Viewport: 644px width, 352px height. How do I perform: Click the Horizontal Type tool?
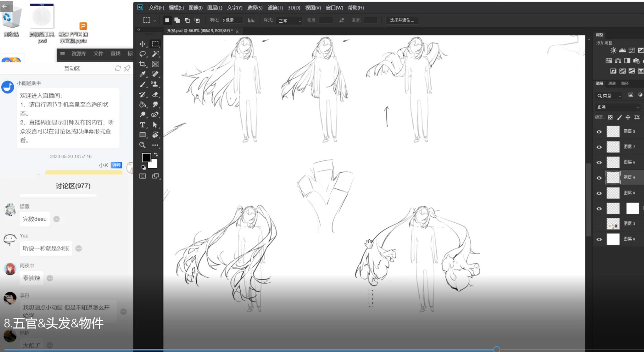point(142,125)
